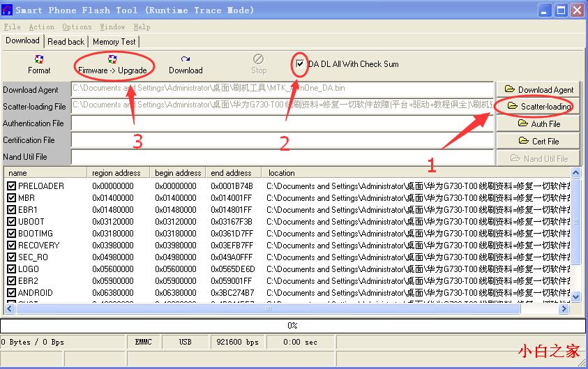Select region address 0x03980000
Screen dimensions: 588x369
(x=113, y=246)
